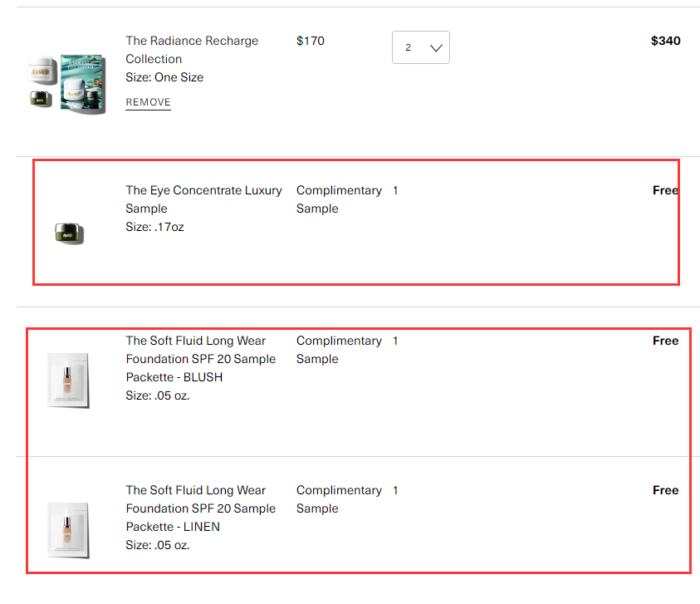Click the Radiance Recharge Collection product image
700x604 pixels.
(x=66, y=83)
